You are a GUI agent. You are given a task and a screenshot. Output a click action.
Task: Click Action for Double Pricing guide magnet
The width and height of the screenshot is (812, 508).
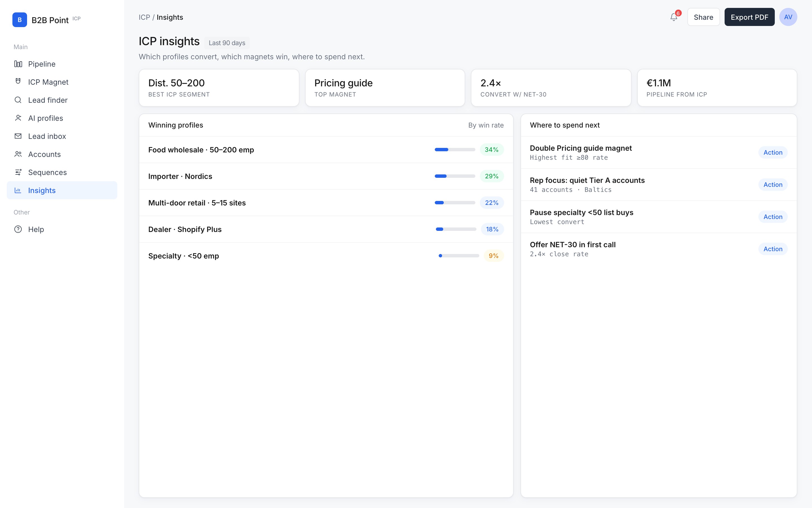[x=773, y=152]
